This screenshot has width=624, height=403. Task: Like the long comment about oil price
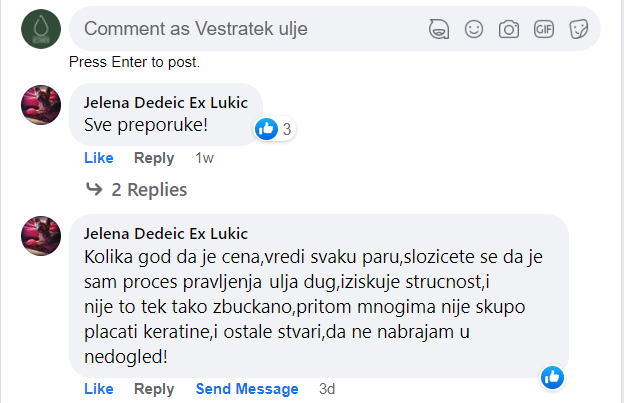(98, 389)
